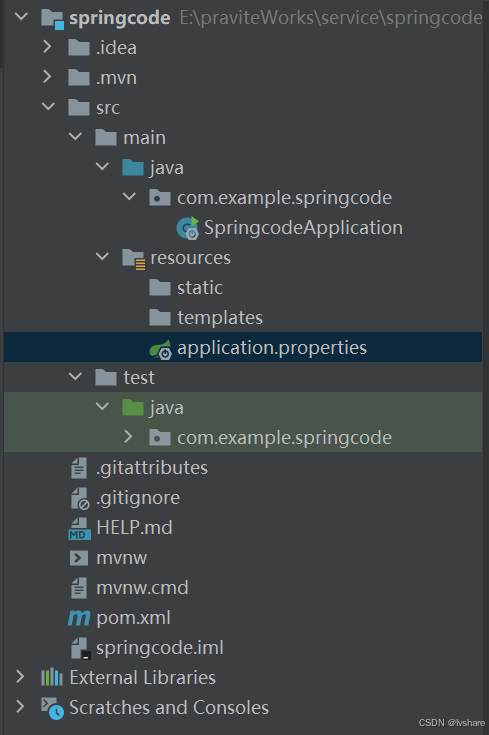Select the External Libraries label
This screenshot has height=735, width=489.
tap(143, 678)
